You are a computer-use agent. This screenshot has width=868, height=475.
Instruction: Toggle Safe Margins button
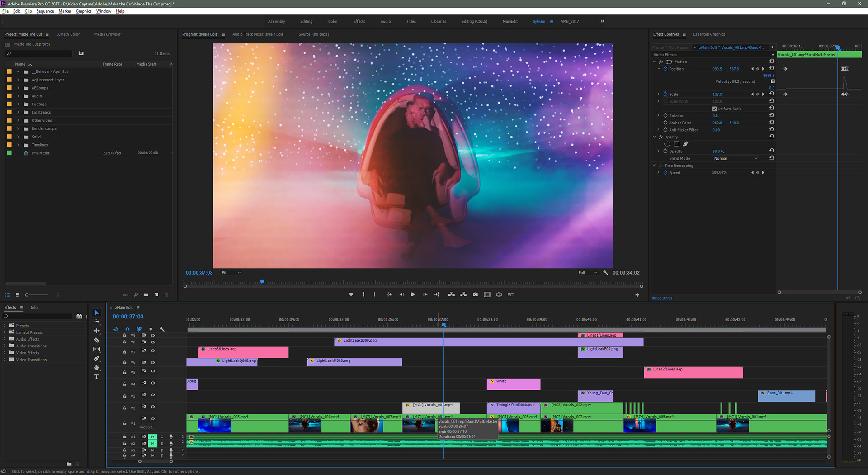487,294
